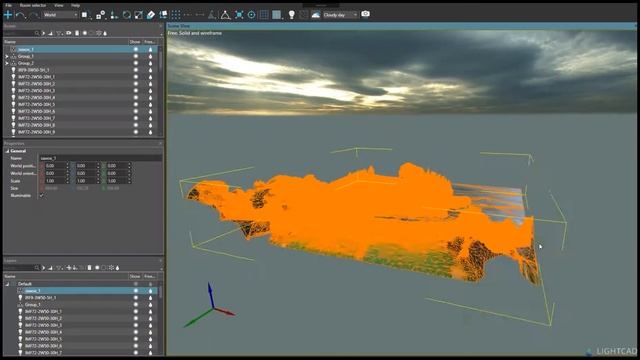Expand Group_1 in the Scene tree

pyautogui.click(x=7, y=56)
